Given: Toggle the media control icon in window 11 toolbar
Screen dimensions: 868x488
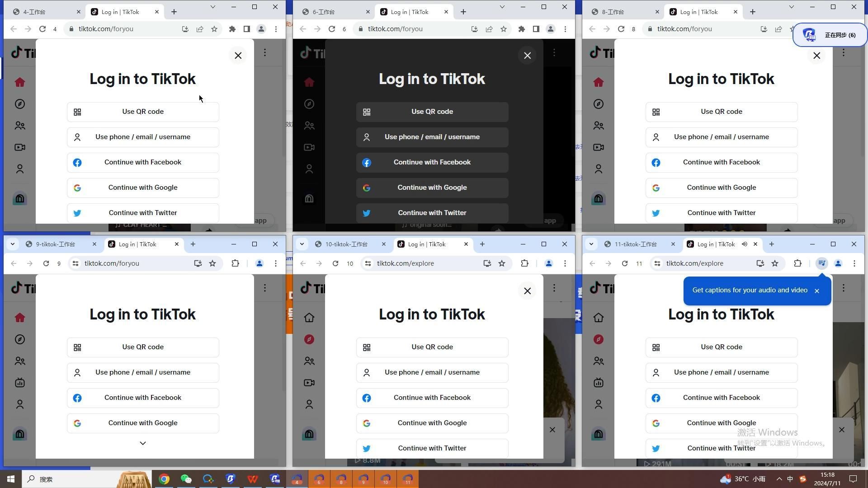Looking at the screenshot, I should pyautogui.click(x=822, y=263).
